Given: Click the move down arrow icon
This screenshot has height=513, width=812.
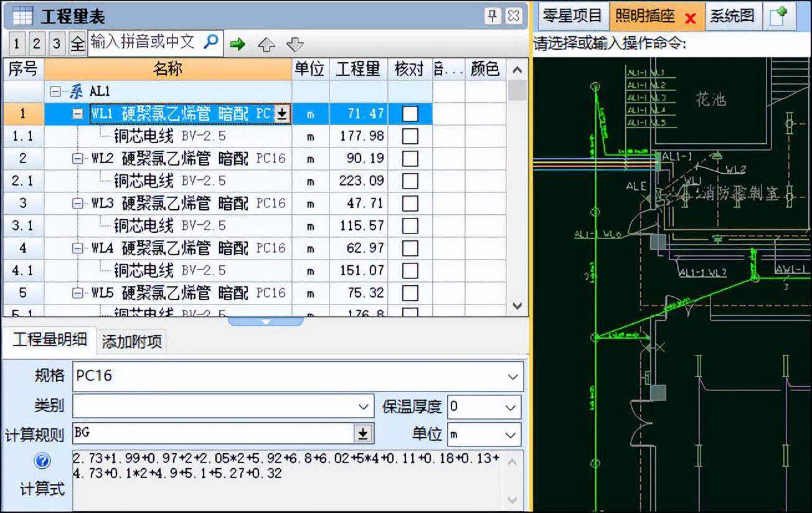Looking at the screenshot, I should coord(295,45).
